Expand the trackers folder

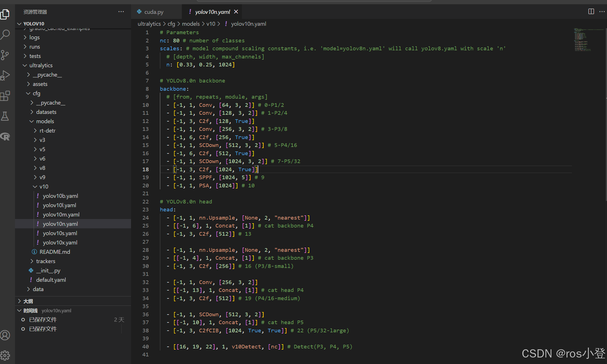(x=73, y=261)
